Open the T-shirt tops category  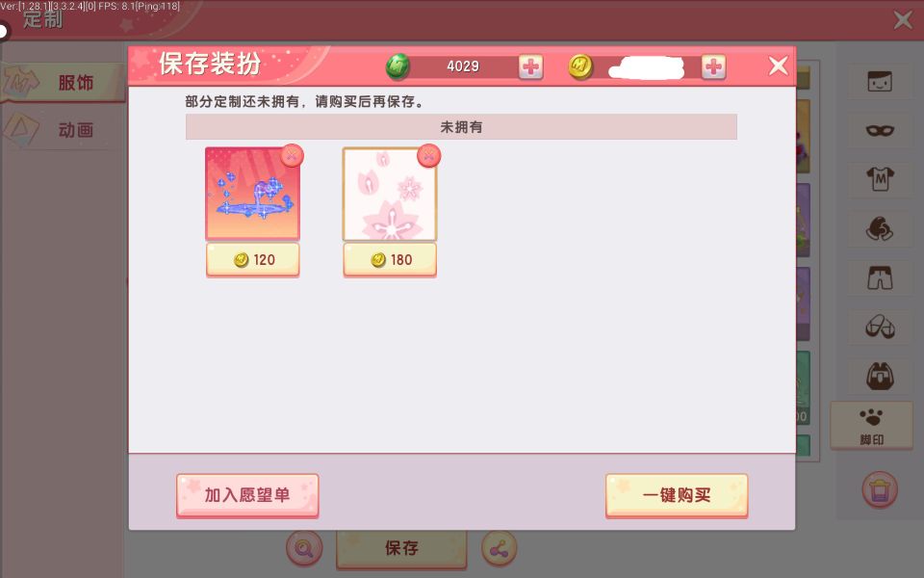pyautogui.click(x=879, y=179)
